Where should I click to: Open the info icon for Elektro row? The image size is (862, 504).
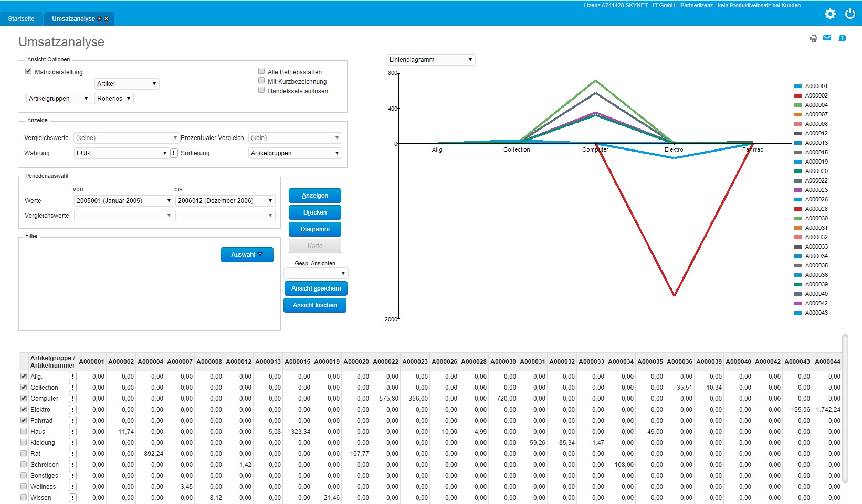coord(72,410)
